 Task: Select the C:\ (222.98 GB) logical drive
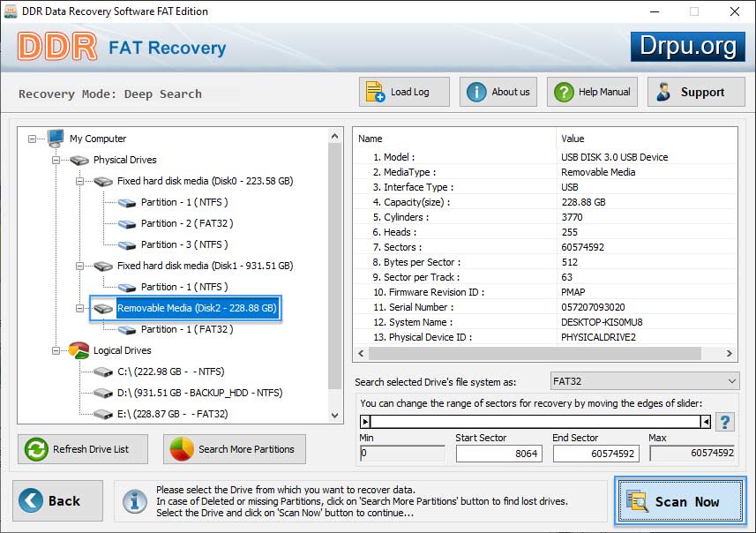pos(170,372)
